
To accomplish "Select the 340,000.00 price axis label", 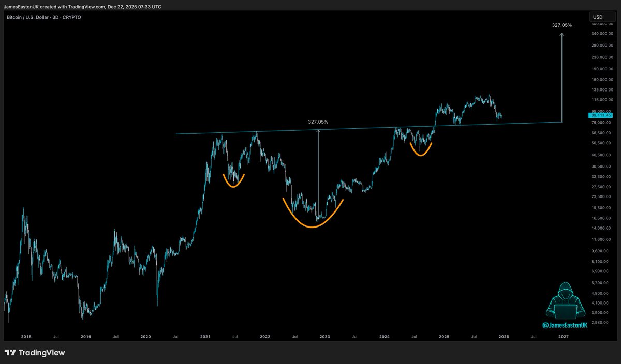I will coord(603,34).
